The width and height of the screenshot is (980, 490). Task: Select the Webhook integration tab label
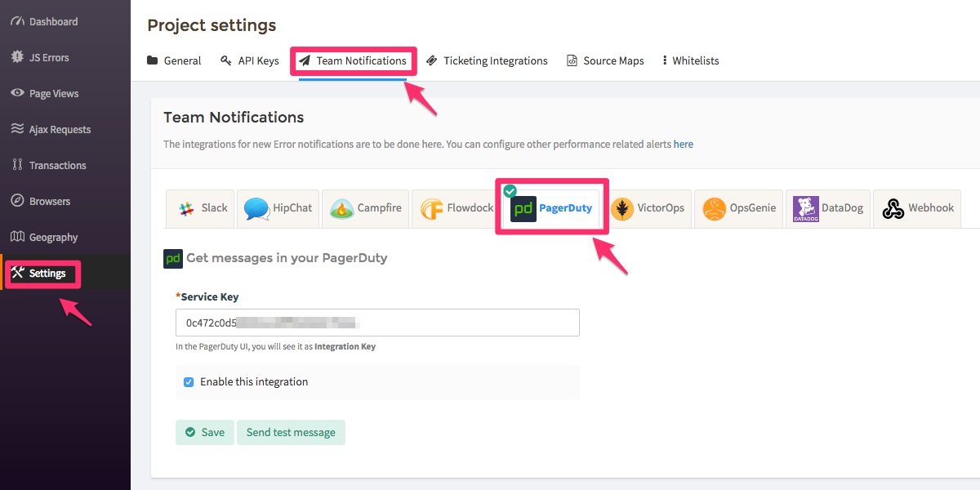(x=931, y=207)
